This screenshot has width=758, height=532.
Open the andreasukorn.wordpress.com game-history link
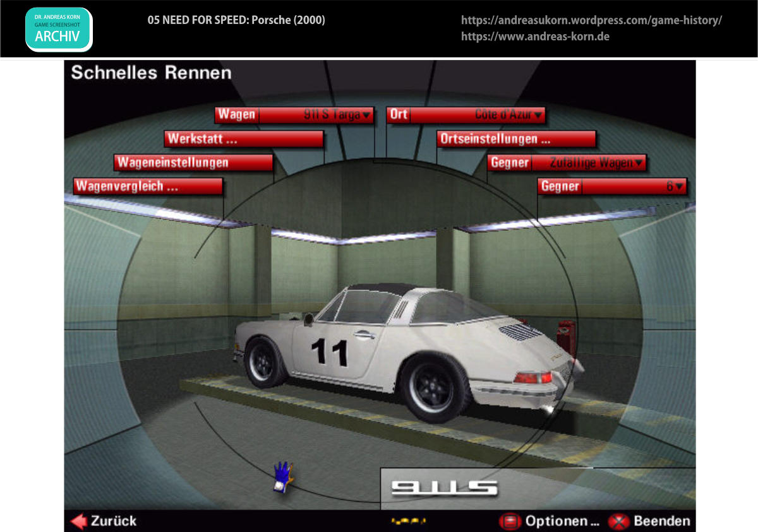pos(591,20)
